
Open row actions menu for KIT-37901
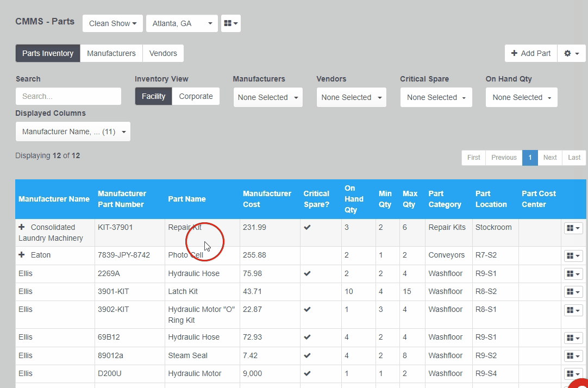pos(573,228)
